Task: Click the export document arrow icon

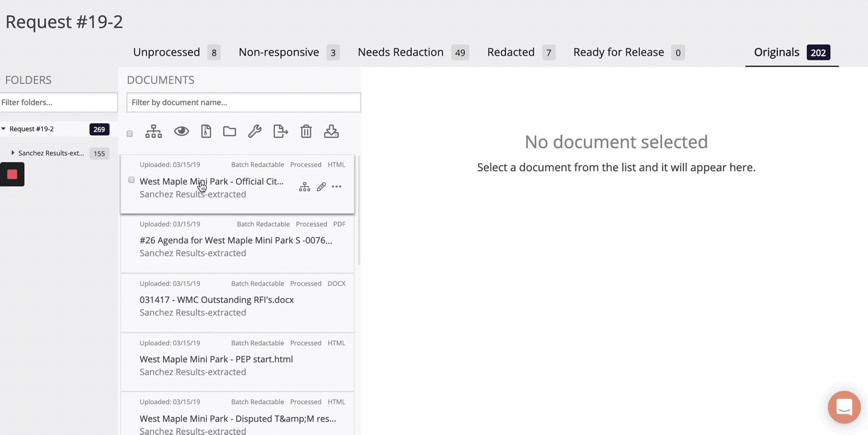Action: [280, 132]
